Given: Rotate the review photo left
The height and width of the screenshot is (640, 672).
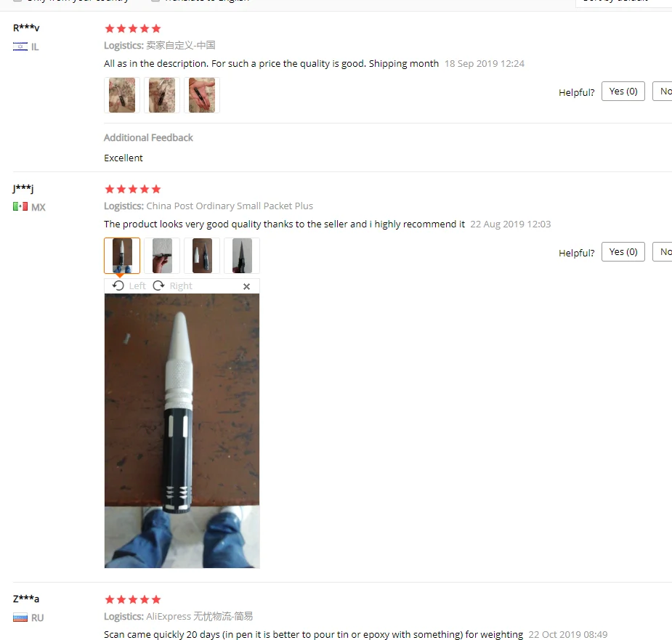Looking at the screenshot, I should click(129, 286).
